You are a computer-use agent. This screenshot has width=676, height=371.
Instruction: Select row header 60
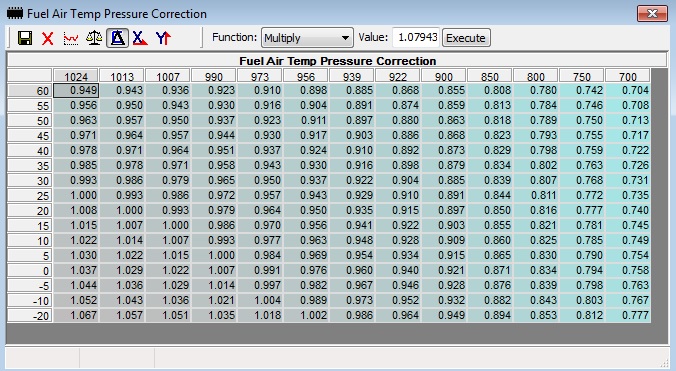[30, 91]
